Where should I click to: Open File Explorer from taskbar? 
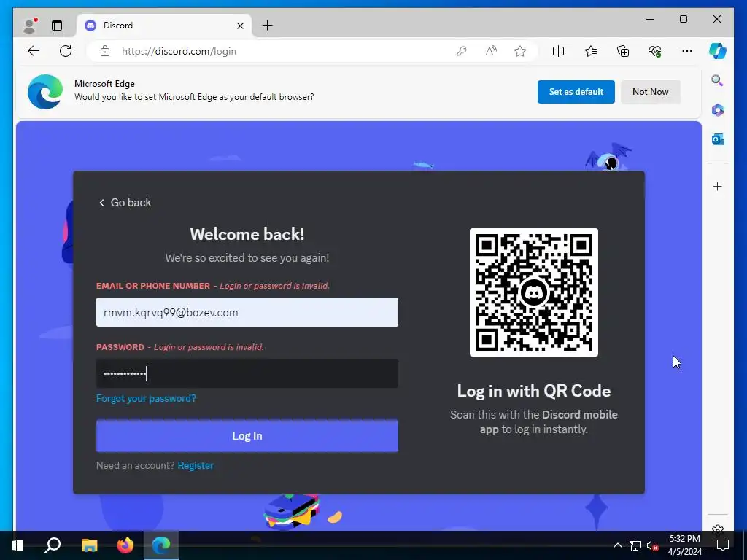(x=89, y=545)
